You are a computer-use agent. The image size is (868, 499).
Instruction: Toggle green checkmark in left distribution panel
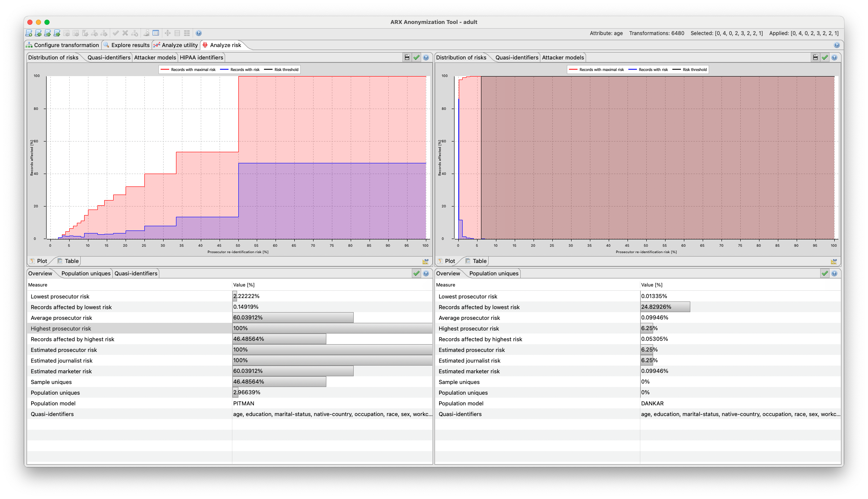pyautogui.click(x=416, y=57)
